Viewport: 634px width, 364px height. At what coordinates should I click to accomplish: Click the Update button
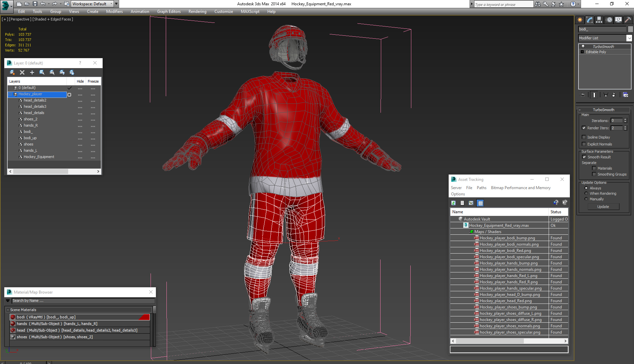pos(603,207)
